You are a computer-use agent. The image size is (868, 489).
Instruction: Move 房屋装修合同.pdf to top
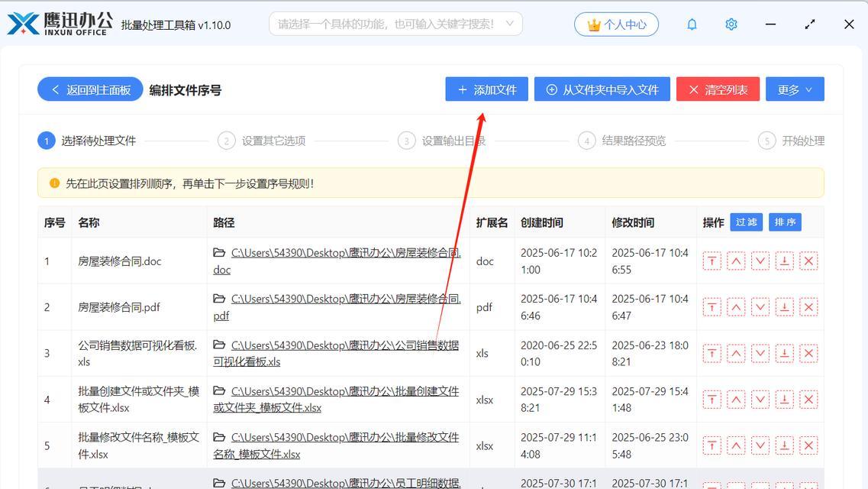(712, 307)
